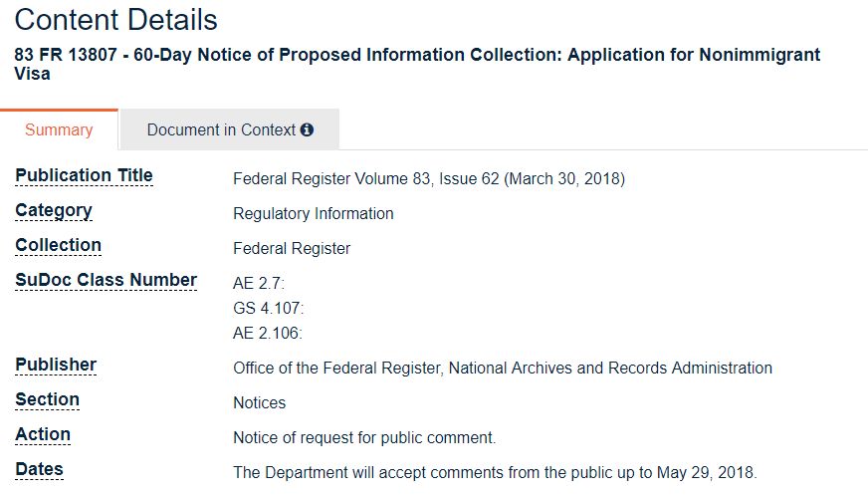Click Federal Register Volume 83 value text
This screenshot has height=496, width=868.
point(428,179)
